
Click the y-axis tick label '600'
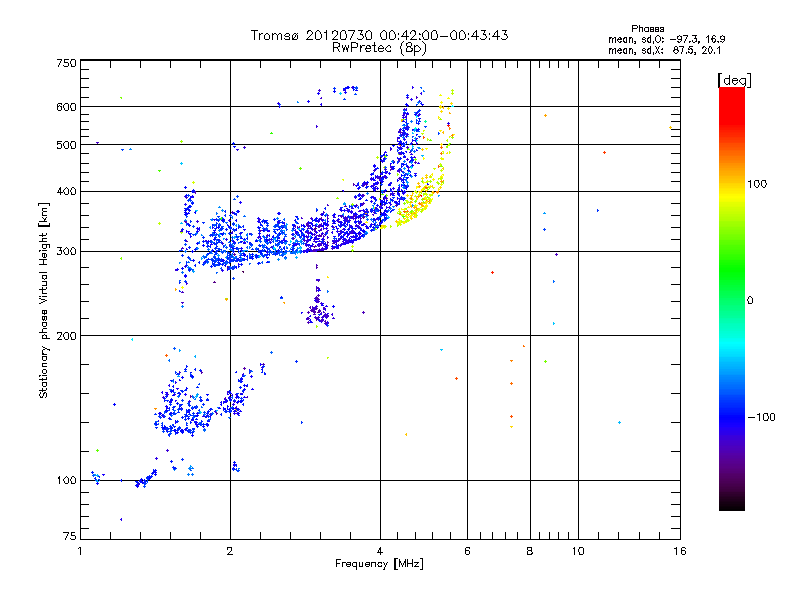point(67,107)
